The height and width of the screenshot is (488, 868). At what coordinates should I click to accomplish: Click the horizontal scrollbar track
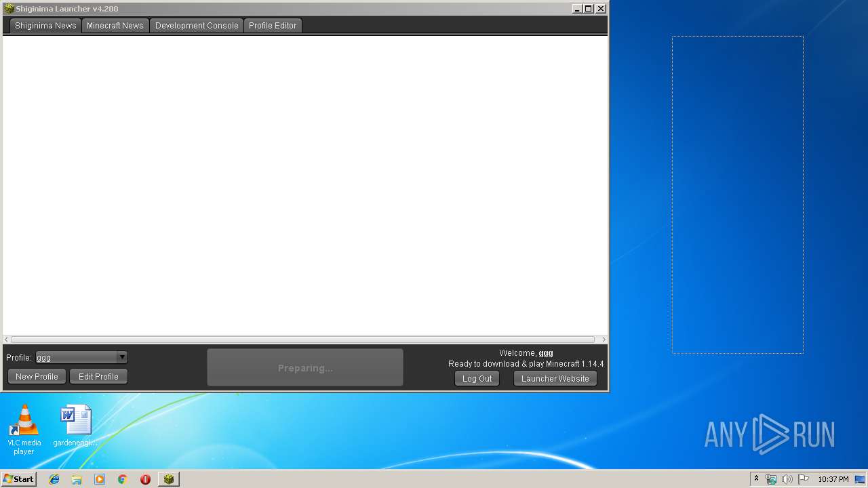pos(303,340)
